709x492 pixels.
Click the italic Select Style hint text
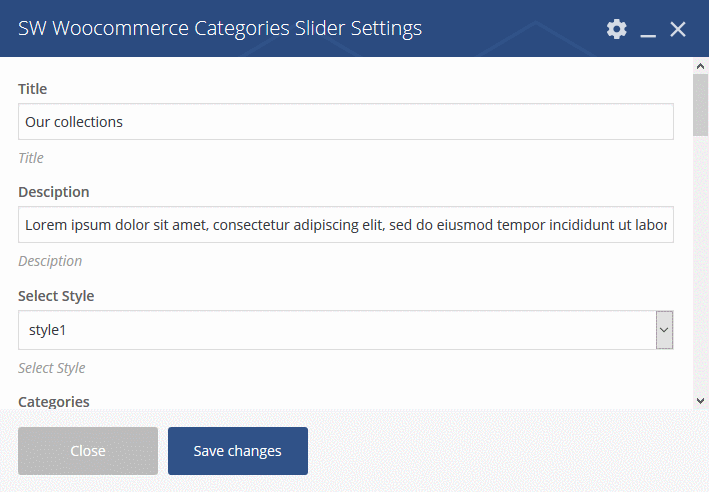[x=52, y=368]
